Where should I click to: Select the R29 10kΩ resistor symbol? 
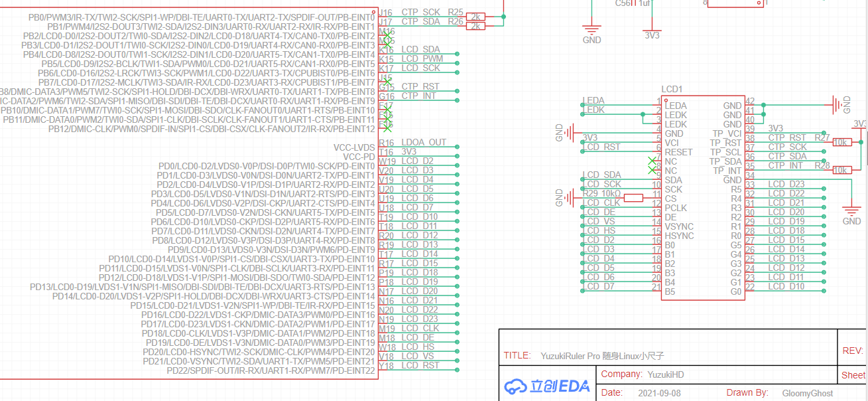click(633, 197)
